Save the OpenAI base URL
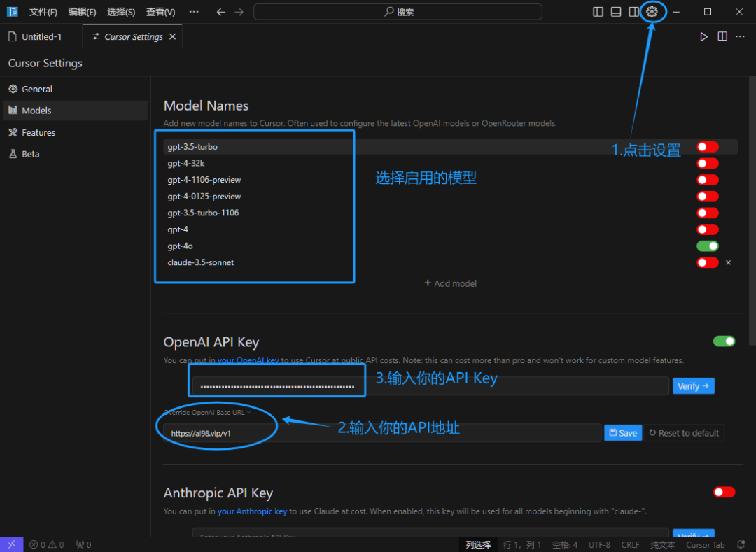This screenshot has height=552, width=756. [623, 433]
